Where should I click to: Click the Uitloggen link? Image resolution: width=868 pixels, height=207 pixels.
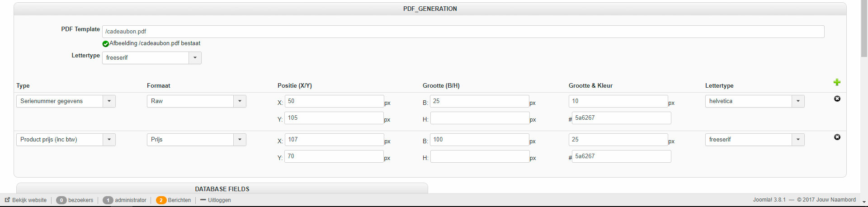pyautogui.click(x=219, y=200)
